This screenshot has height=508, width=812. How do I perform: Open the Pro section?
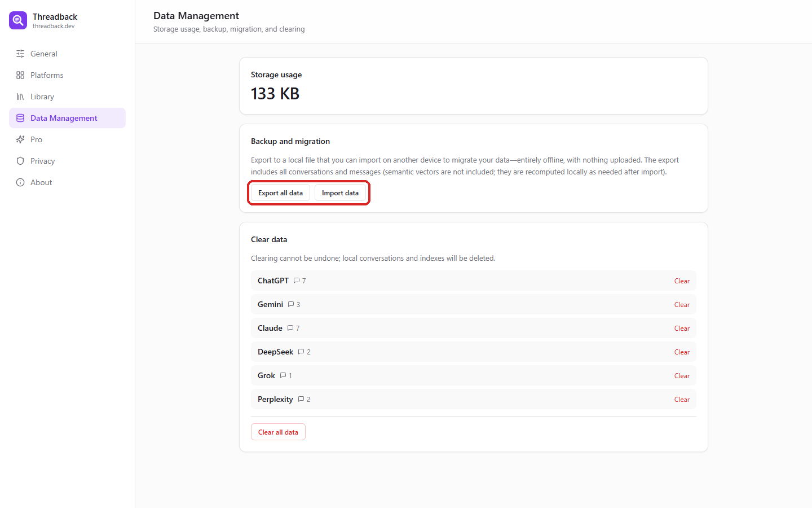pos(67,139)
